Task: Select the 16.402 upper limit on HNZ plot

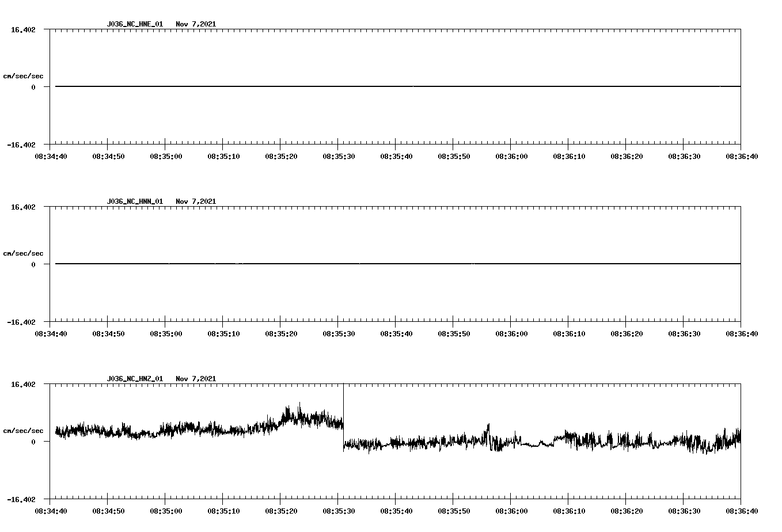Action: pos(23,385)
